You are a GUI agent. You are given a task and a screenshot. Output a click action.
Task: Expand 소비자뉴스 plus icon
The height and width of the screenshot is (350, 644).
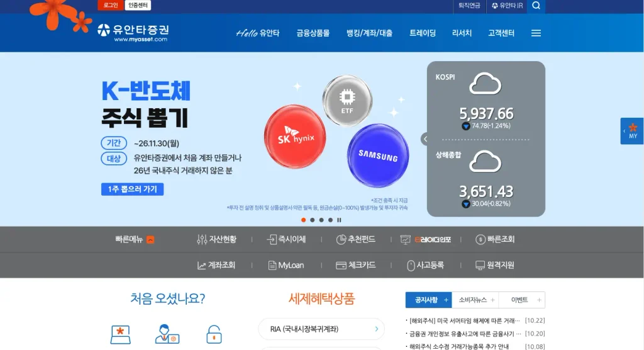(492, 300)
